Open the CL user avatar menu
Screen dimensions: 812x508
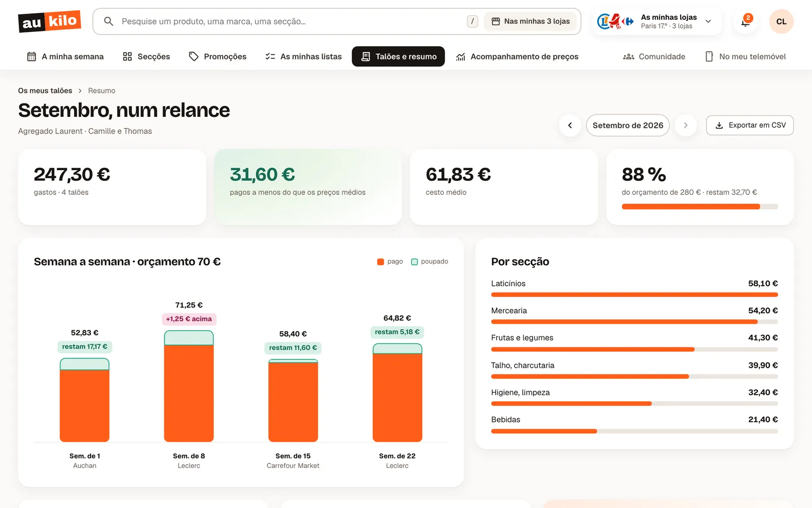pos(781,21)
